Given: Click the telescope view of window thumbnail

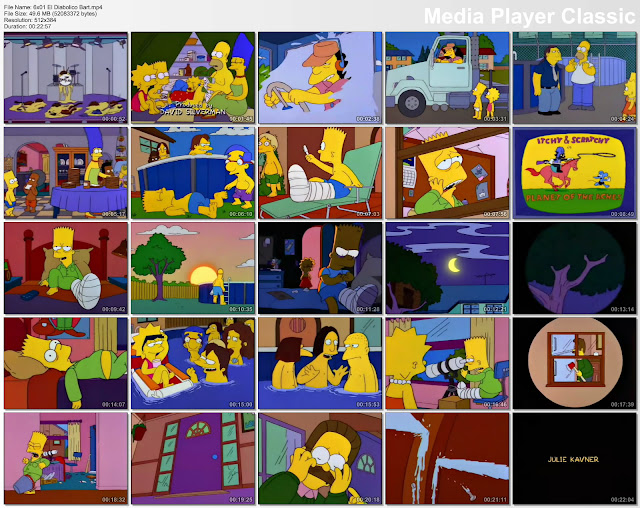Looking at the screenshot, I should 575,363.
